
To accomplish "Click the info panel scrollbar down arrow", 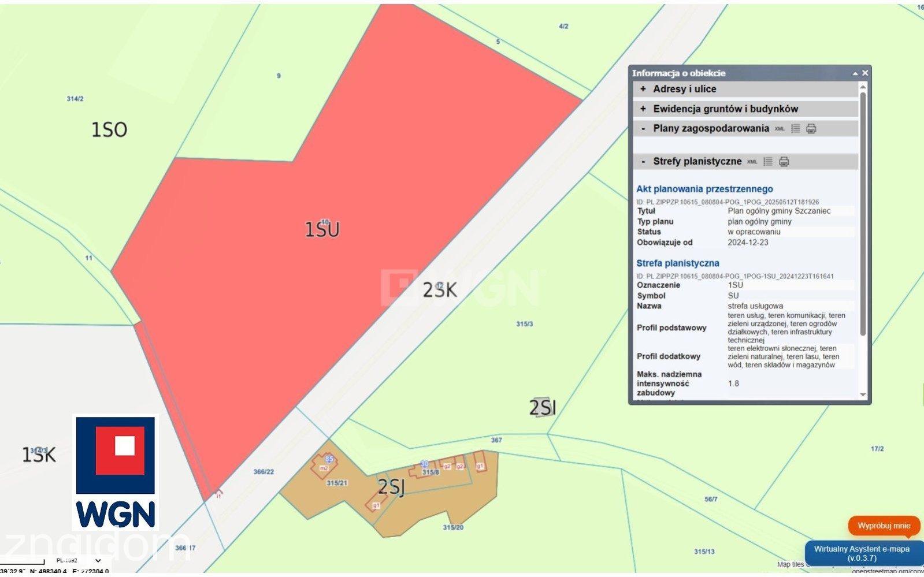I will coord(863,394).
